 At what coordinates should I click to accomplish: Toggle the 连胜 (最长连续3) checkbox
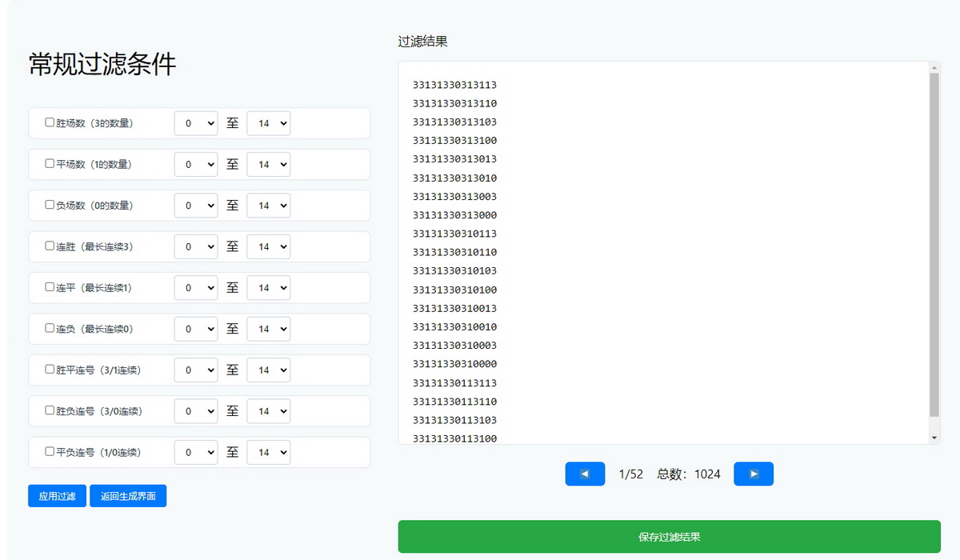(50, 246)
